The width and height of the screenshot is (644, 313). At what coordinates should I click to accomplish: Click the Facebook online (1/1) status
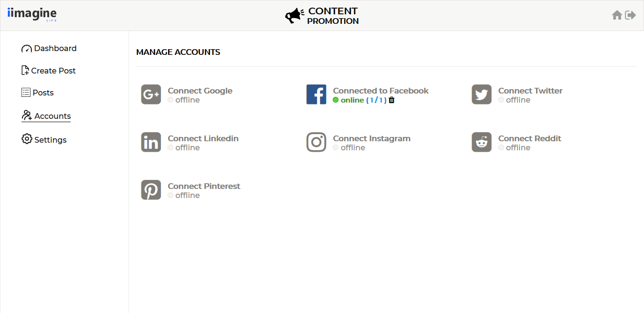click(360, 100)
